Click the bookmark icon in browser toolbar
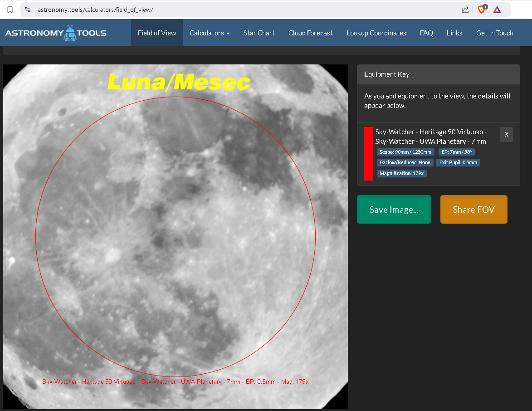The height and width of the screenshot is (411, 532). [x=10, y=10]
